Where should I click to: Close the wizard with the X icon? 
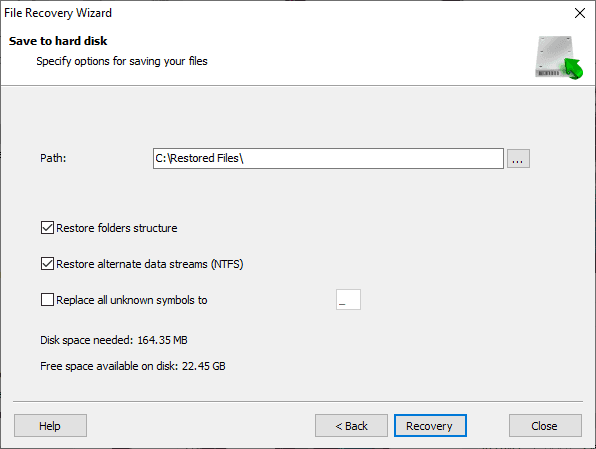point(580,13)
